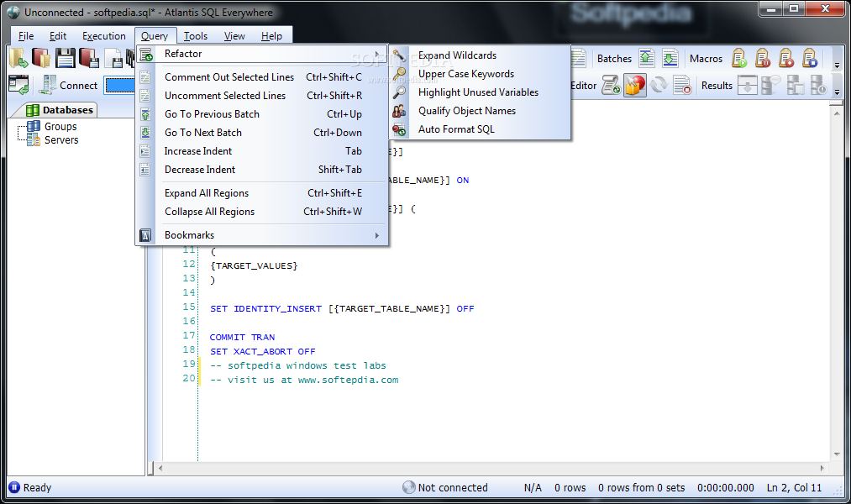This screenshot has width=851, height=504.
Task: Open the Edit menu
Action: pos(57,36)
